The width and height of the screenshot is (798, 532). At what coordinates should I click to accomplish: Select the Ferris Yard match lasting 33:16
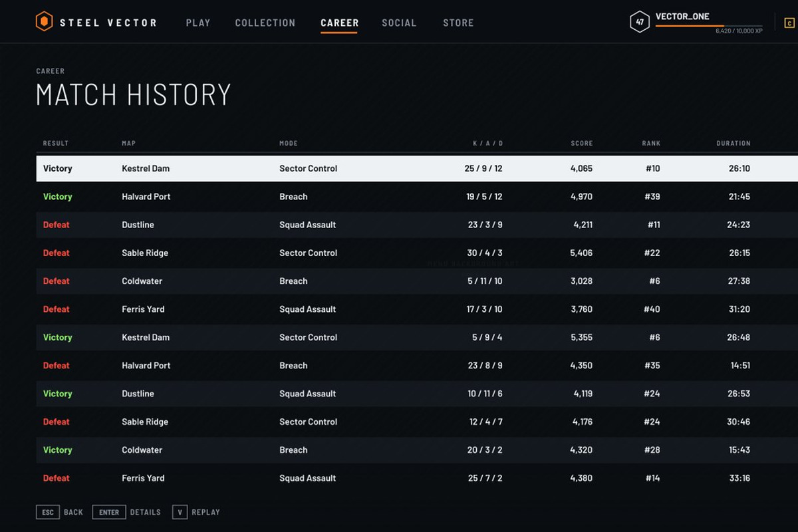[x=417, y=478]
